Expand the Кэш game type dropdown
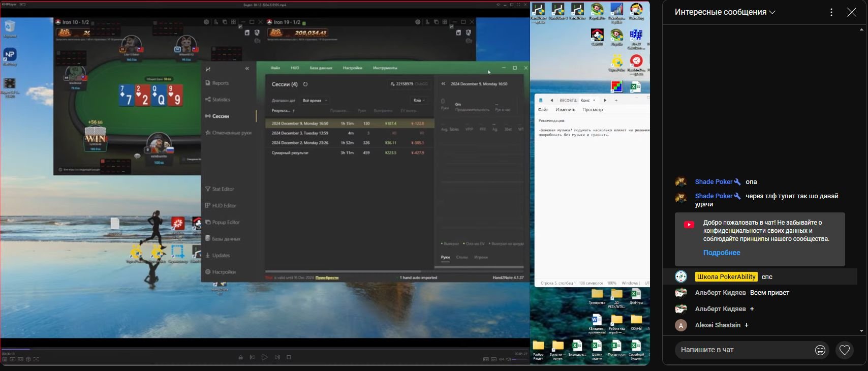The width and height of the screenshot is (868, 371). click(419, 101)
